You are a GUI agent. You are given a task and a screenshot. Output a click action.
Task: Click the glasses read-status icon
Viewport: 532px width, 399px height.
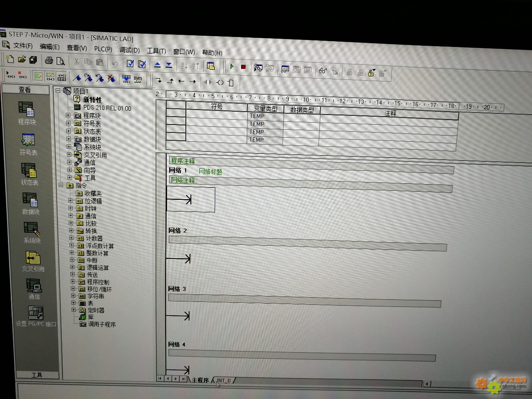[323, 71]
